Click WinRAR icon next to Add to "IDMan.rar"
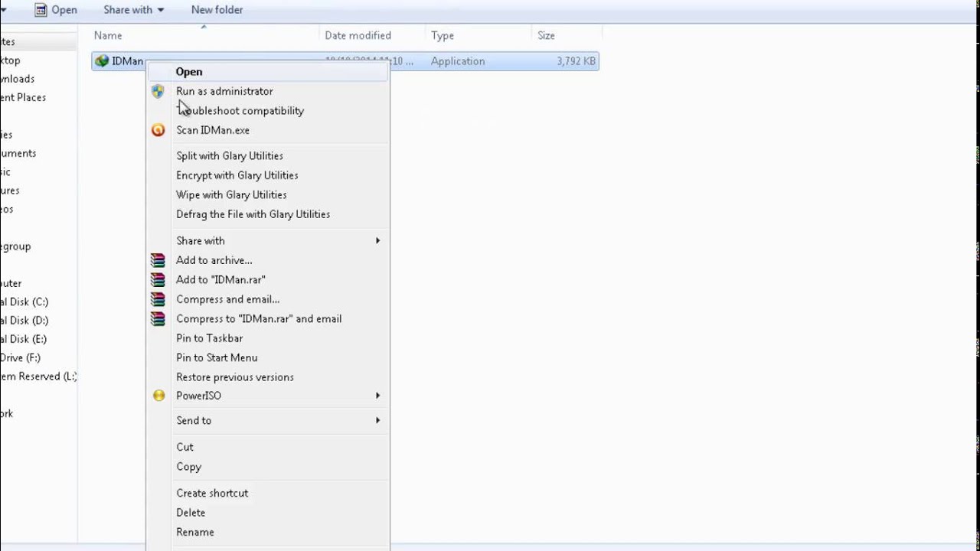 [x=158, y=279]
